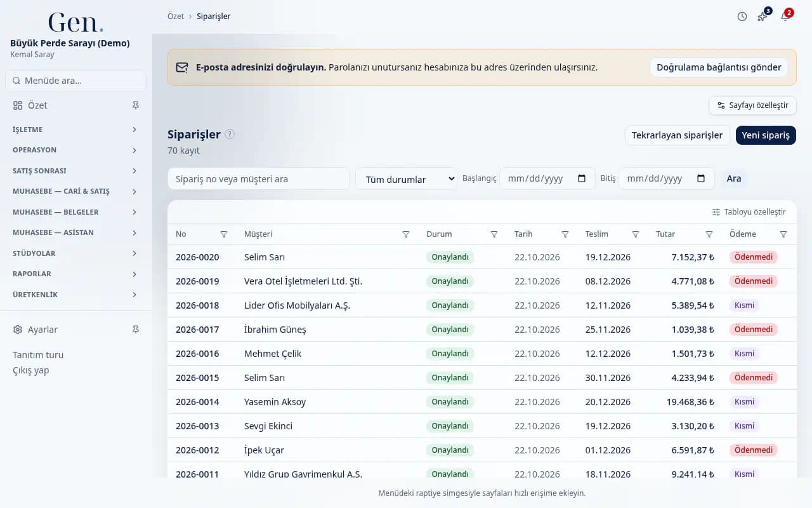Filter the Durum column
Screen dimensions: 812x508
pyautogui.click(x=494, y=234)
